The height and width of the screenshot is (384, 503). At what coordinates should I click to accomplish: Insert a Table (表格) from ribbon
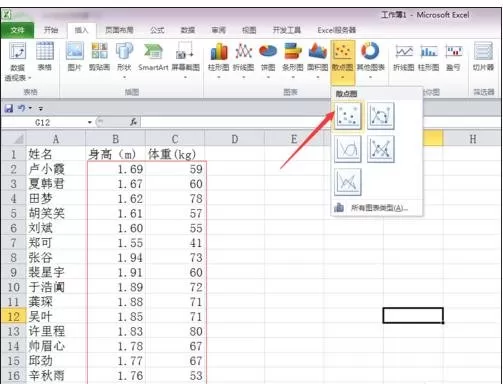tap(44, 57)
